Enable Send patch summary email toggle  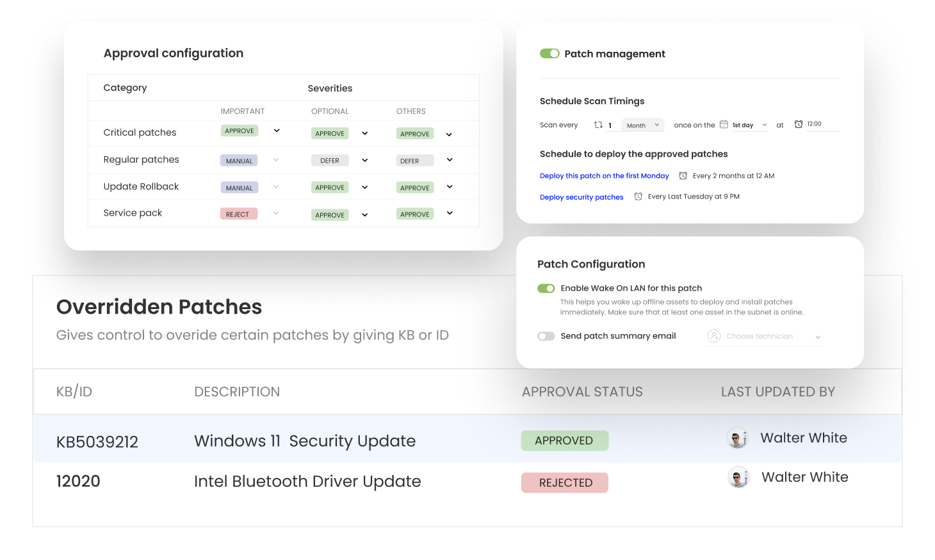pos(546,336)
